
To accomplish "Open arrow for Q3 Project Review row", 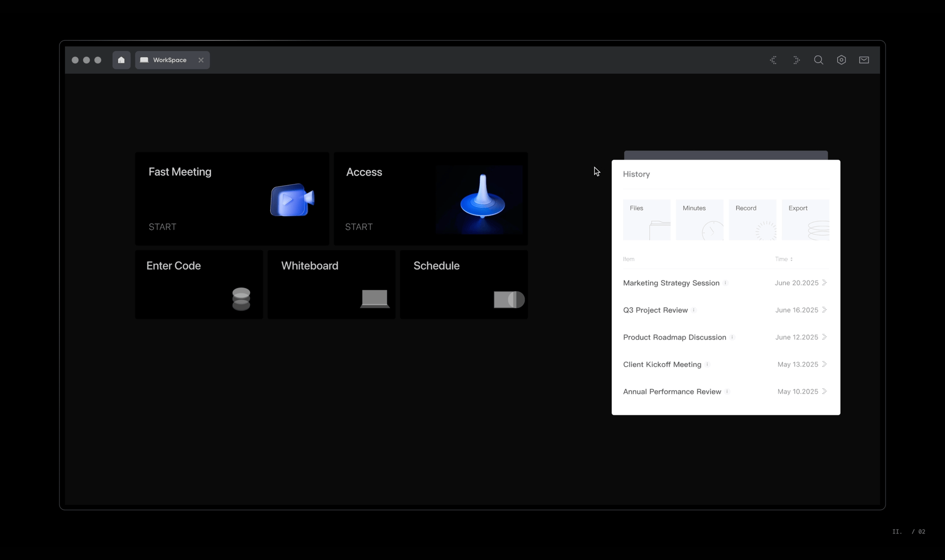I will tap(824, 310).
